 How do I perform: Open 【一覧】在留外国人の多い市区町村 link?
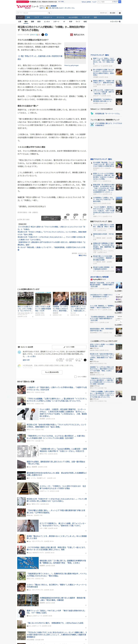coord(40,58)
